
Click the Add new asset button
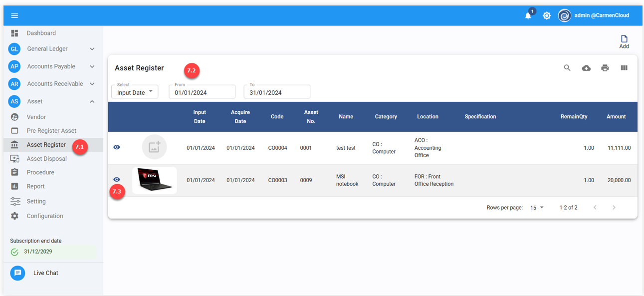tap(624, 41)
